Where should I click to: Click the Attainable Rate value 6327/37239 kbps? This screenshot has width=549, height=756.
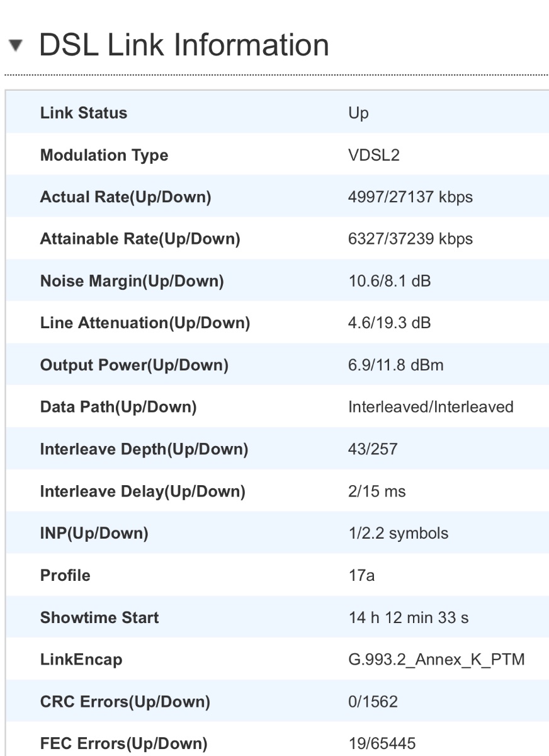click(410, 239)
